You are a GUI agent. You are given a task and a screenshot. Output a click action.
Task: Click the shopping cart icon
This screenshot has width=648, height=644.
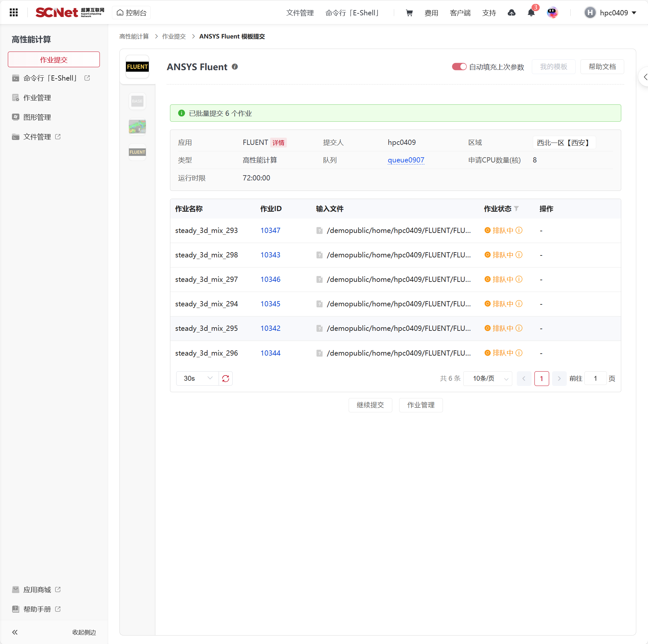[x=409, y=13]
